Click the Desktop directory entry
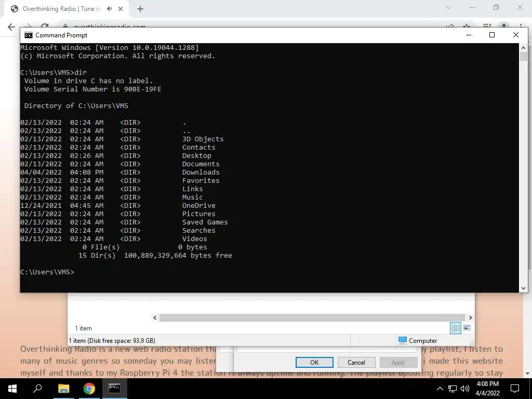The height and width of the screenshot is (399, 532). coord(197,156)
